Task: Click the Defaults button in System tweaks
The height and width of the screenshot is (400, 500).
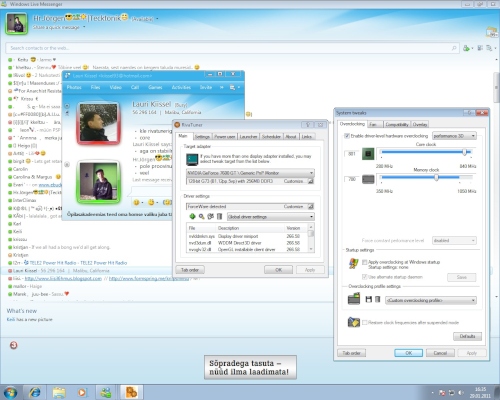Action: coord(467,336)
